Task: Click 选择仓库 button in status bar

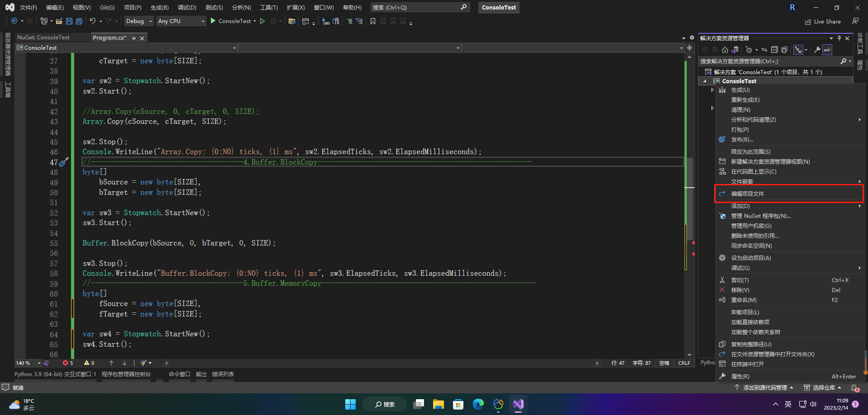Action: [x=823, y=388]
